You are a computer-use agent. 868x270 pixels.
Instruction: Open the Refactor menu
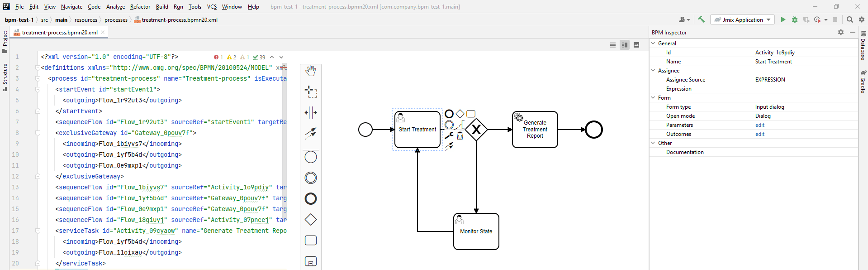140,7
